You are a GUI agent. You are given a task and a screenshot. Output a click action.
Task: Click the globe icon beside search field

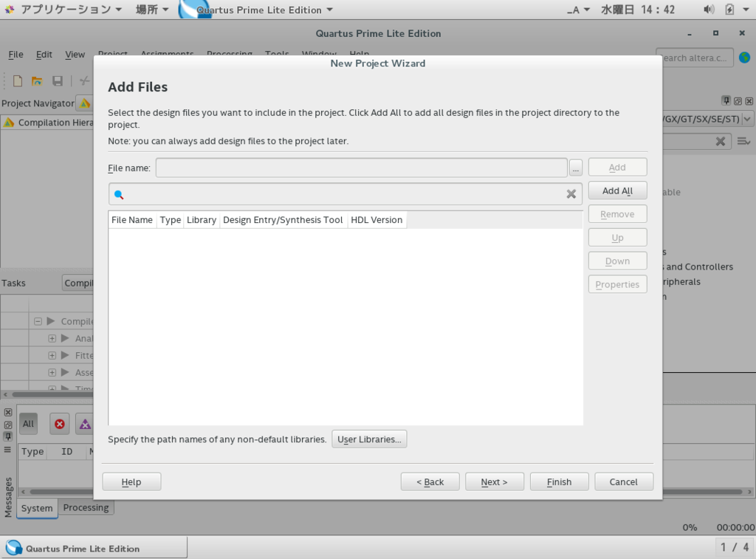(x=744, y=58)
